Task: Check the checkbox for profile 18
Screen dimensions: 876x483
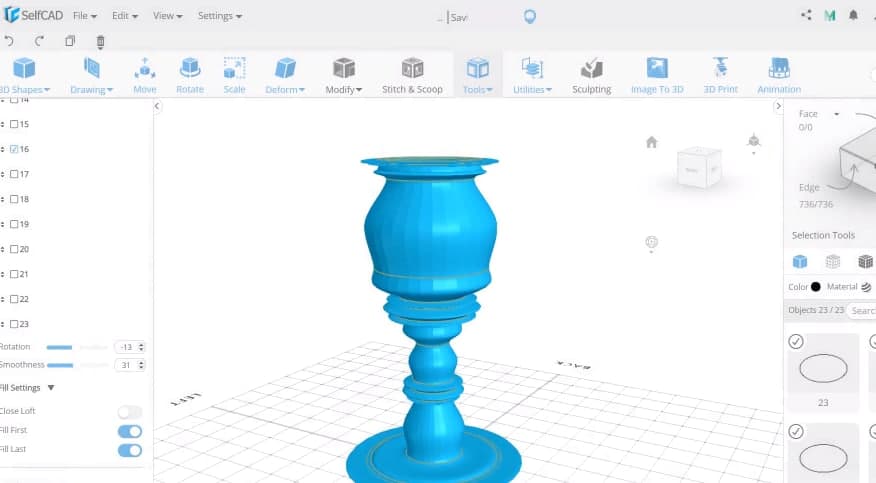Action: (14, 199)
